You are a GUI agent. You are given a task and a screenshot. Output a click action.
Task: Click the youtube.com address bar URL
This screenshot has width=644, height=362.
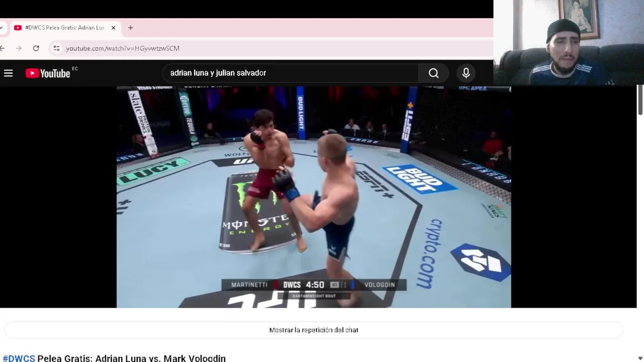pos(122,48)
